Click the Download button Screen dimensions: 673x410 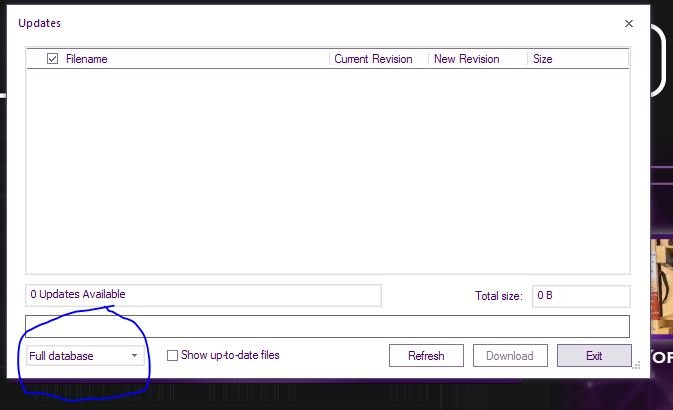pos(510,356)
